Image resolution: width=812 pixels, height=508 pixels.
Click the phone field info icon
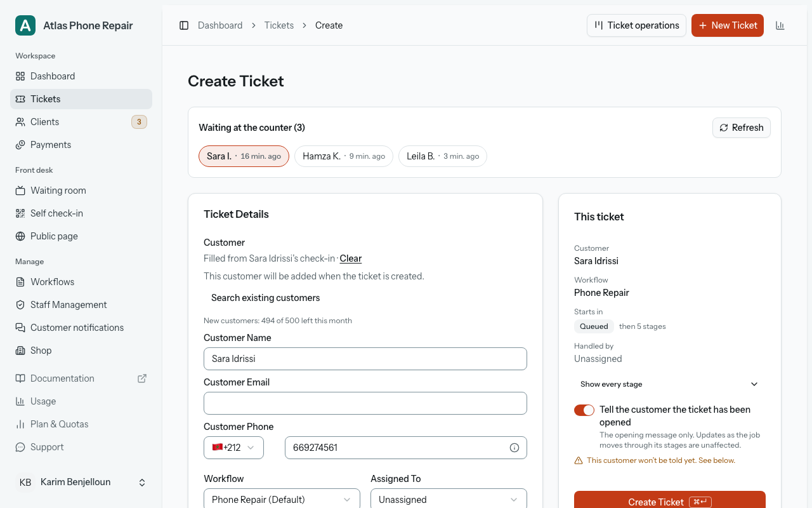point(514,448)
